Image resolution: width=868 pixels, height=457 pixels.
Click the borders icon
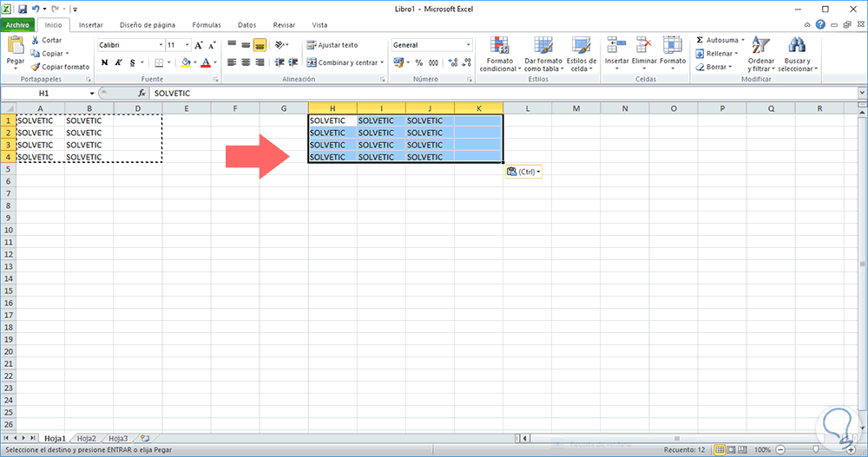(160, 62)
